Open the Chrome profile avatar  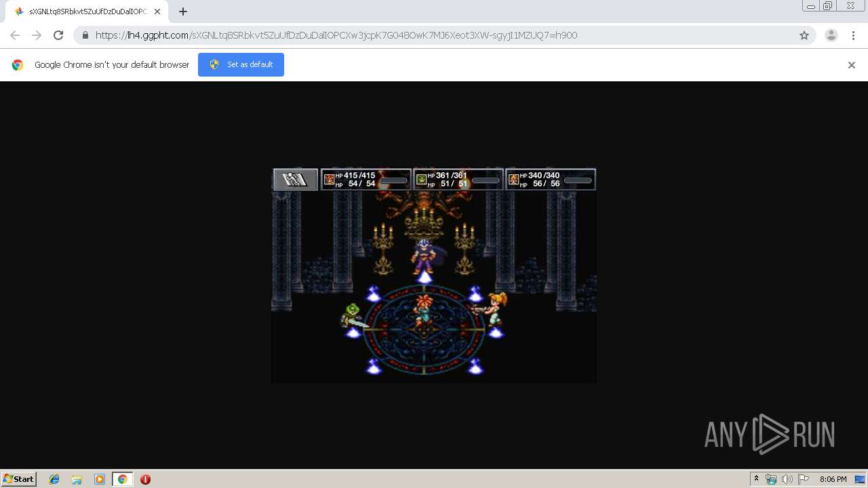pos(831,35)
